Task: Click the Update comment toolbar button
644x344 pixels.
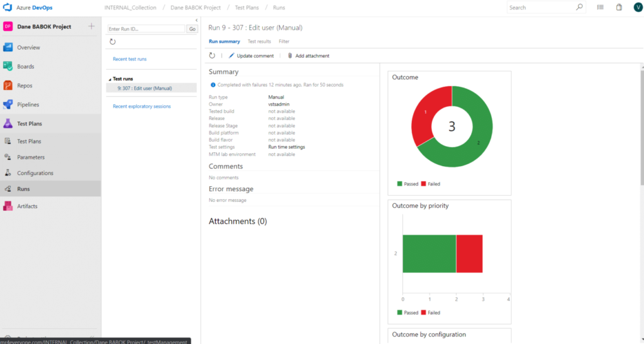Action: click(251, 56)
